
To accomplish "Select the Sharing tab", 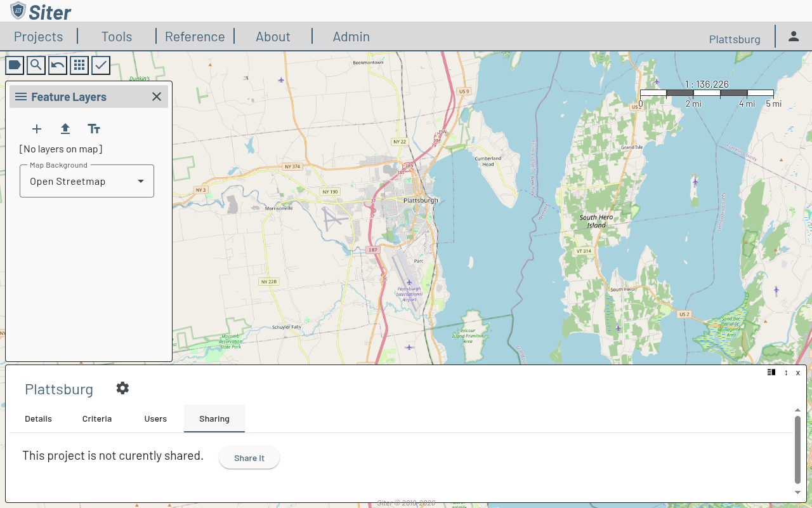I will [214, 418].
